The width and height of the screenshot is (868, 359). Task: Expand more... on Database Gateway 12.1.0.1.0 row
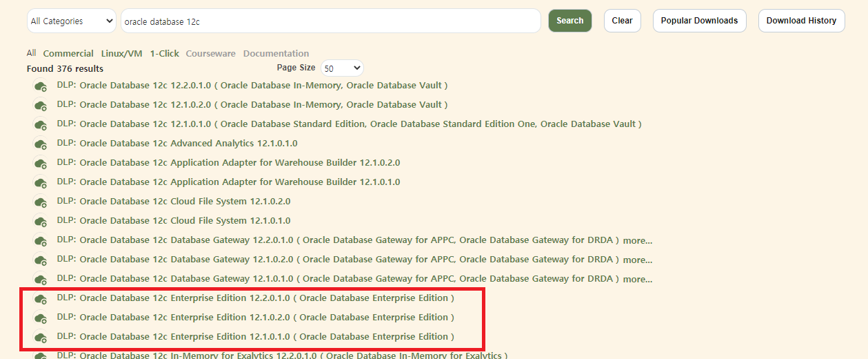(638, 280)
